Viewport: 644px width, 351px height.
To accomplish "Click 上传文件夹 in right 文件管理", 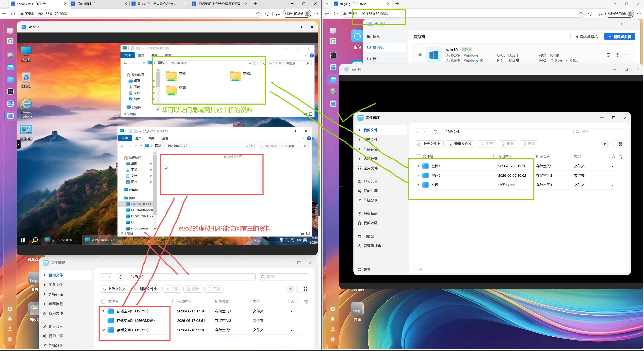I will 428,144.
